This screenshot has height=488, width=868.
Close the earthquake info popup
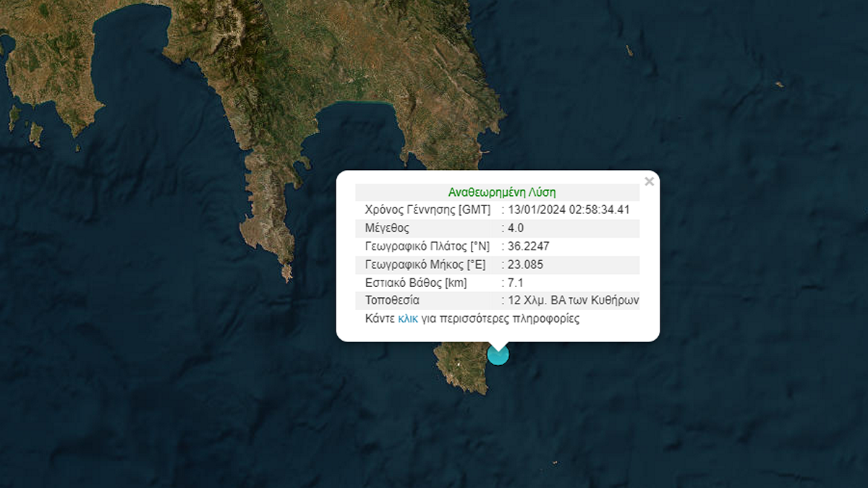pos(649,181)
